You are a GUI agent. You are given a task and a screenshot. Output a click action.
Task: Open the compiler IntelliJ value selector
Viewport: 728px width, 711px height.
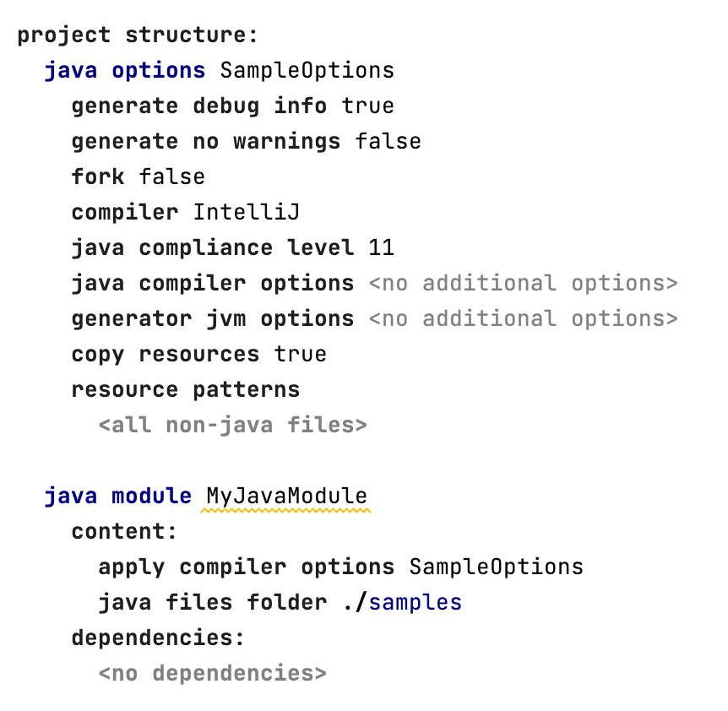247,212
